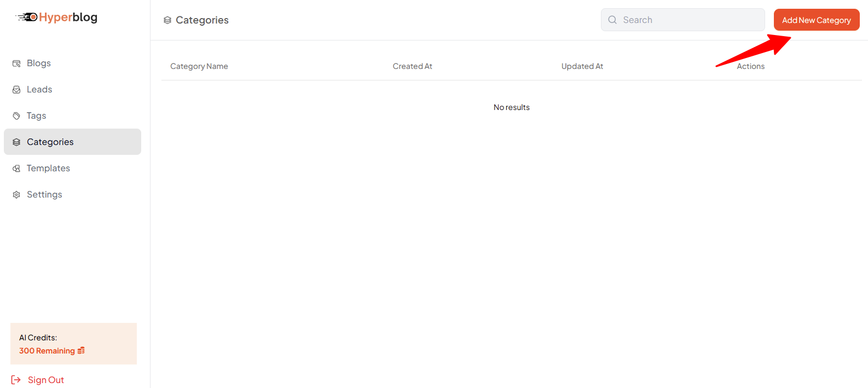Viewport: 868px width, 388px height.
Task: Click the Leads inbox icon
Action: coord(16,90)
